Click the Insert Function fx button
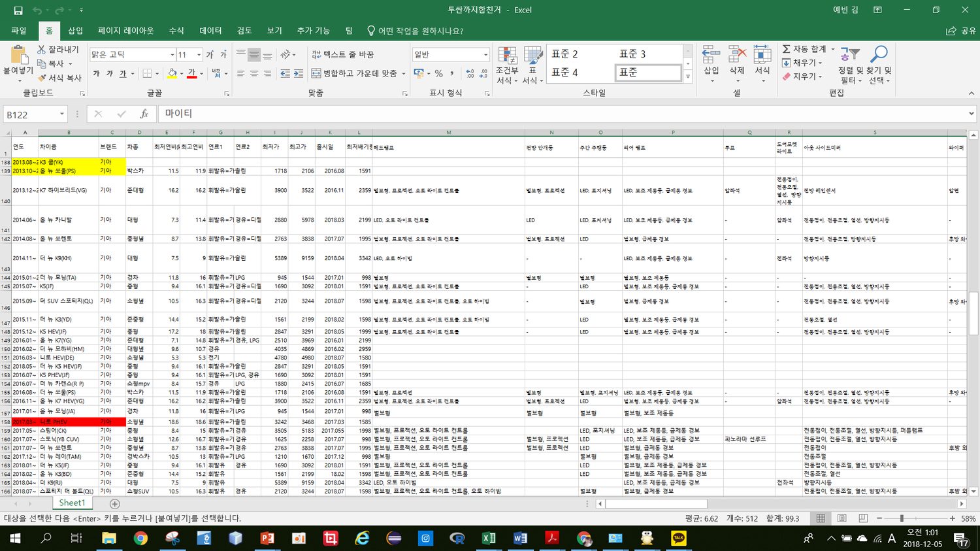This screenshot has height=551, width=980. [x=144, y=114]
